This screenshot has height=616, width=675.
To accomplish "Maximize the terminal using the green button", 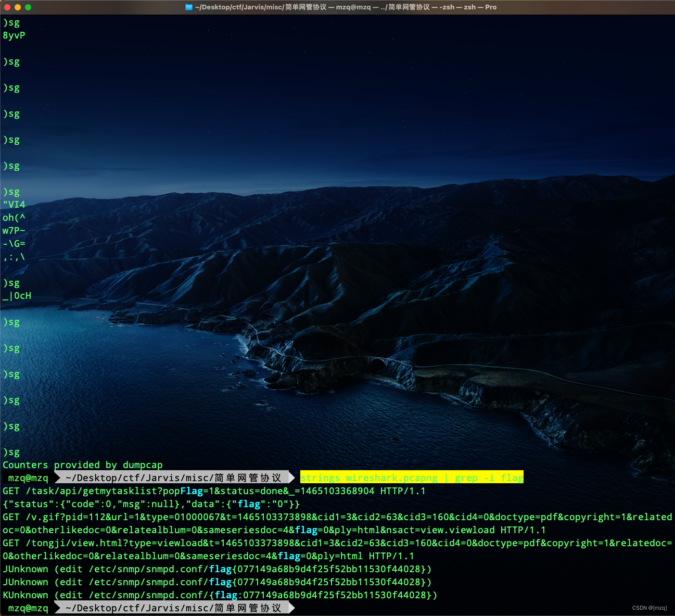I will pos(28,7).
